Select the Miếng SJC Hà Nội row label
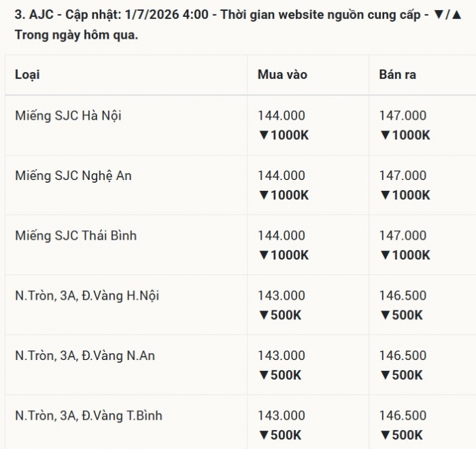 coord(68,115)
